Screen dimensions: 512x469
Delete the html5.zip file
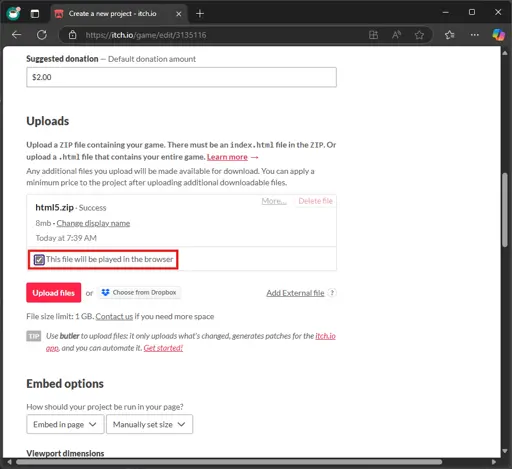[x=315, y=201]
